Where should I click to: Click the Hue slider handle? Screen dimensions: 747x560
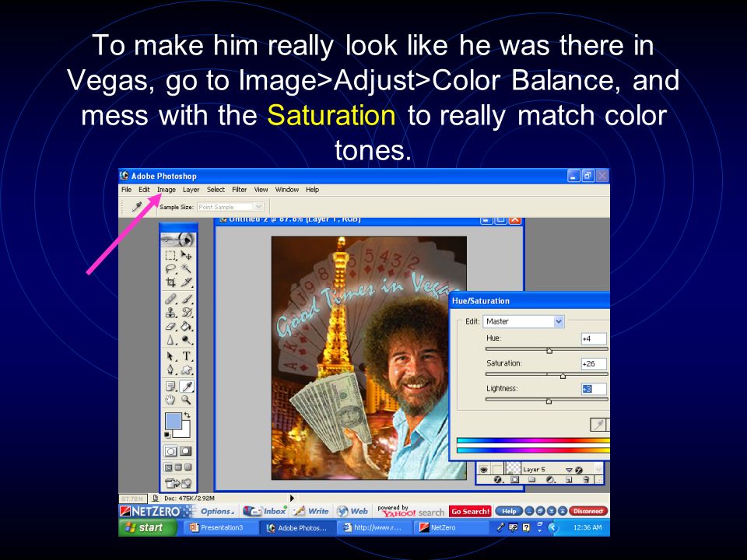click(549, 351)
